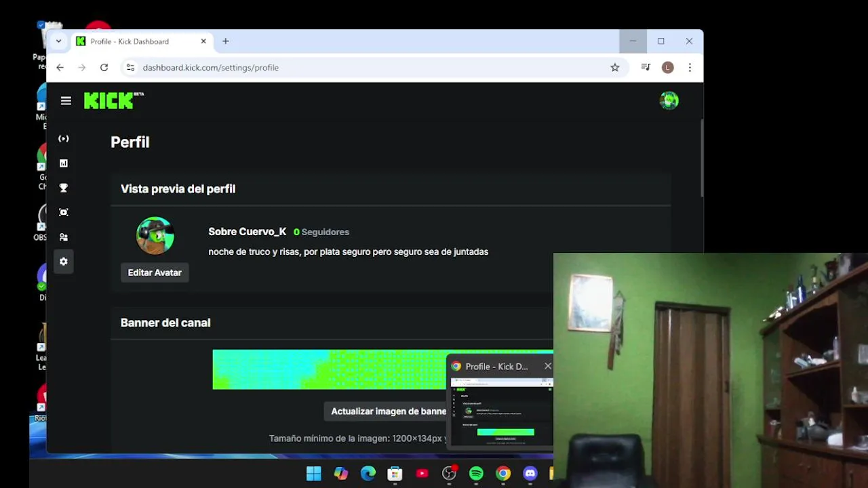This screenshot has width=868, height=488.
Task: Click the profile avatar image
Action: click(x=155, y=236)
